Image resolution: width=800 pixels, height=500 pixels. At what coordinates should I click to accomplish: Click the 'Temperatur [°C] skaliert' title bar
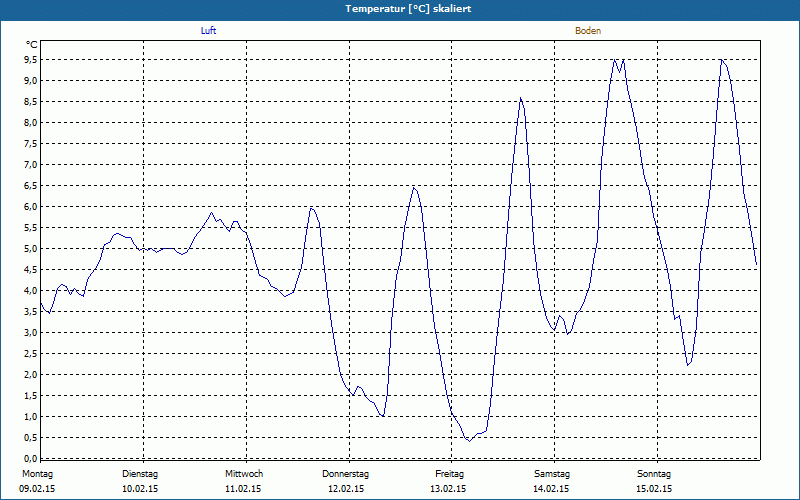[400, 9]
